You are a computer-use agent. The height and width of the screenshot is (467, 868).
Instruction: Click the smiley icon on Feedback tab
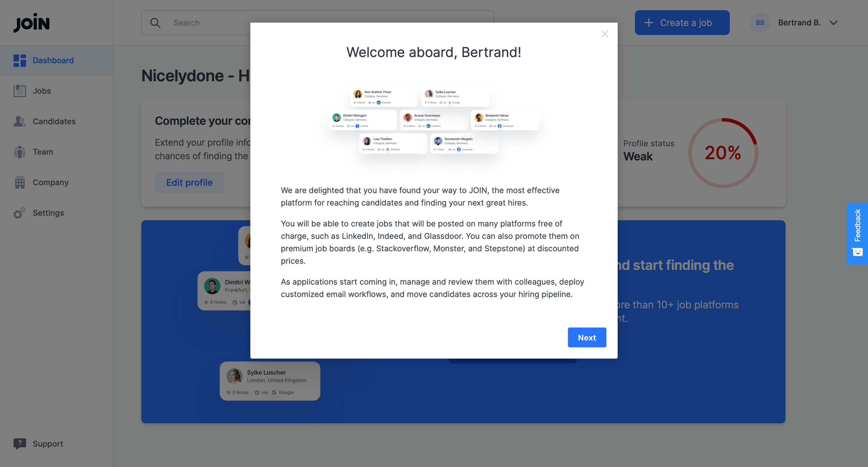[x=858, y=252]
